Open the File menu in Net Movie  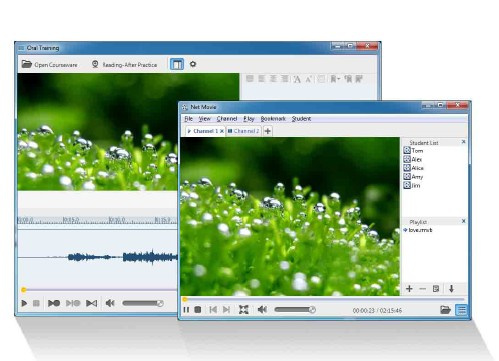pyautogui.click(x=189, y=119)
